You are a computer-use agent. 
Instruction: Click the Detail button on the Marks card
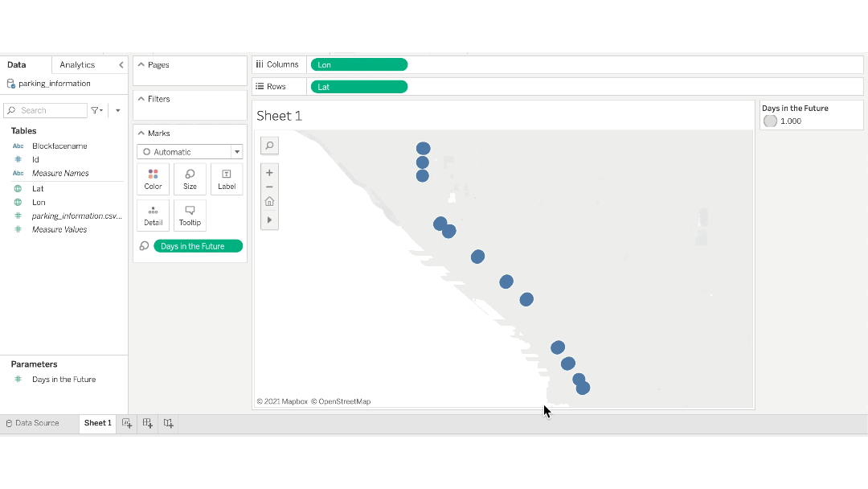tap(153, 214)
